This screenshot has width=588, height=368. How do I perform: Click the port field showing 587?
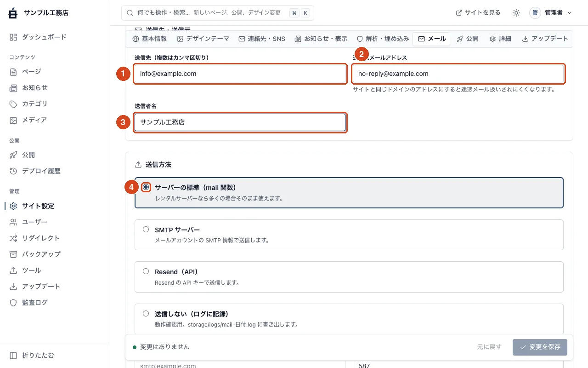[x=458, y=365]
